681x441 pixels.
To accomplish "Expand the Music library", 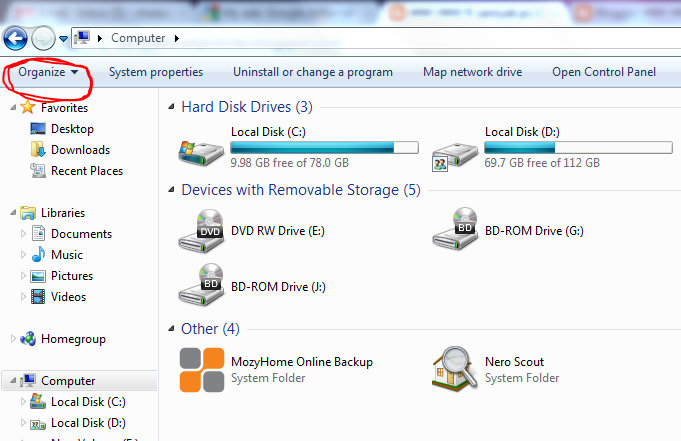I will [x=23, y=255].
